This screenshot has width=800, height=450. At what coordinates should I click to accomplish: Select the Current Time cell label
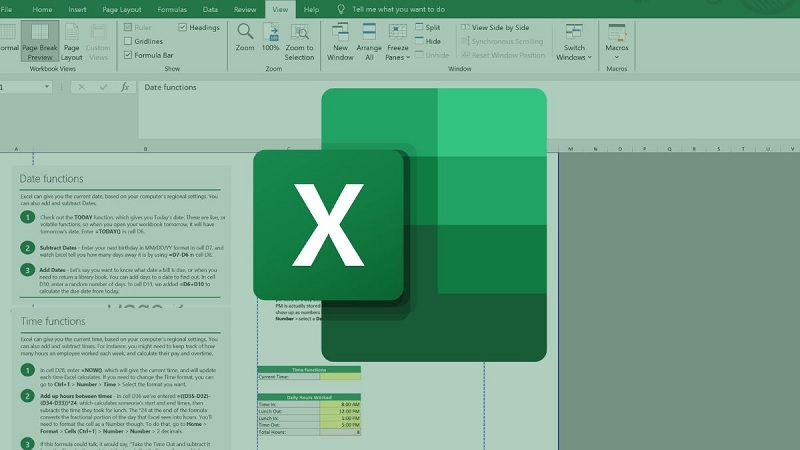[x=289, y=377]
